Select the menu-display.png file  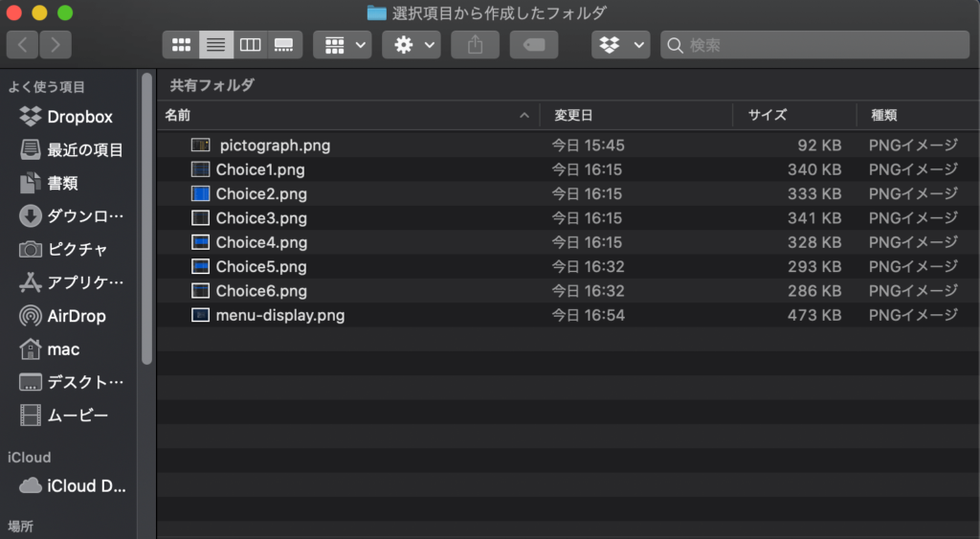pyautogui.click(x=568, y=315)
